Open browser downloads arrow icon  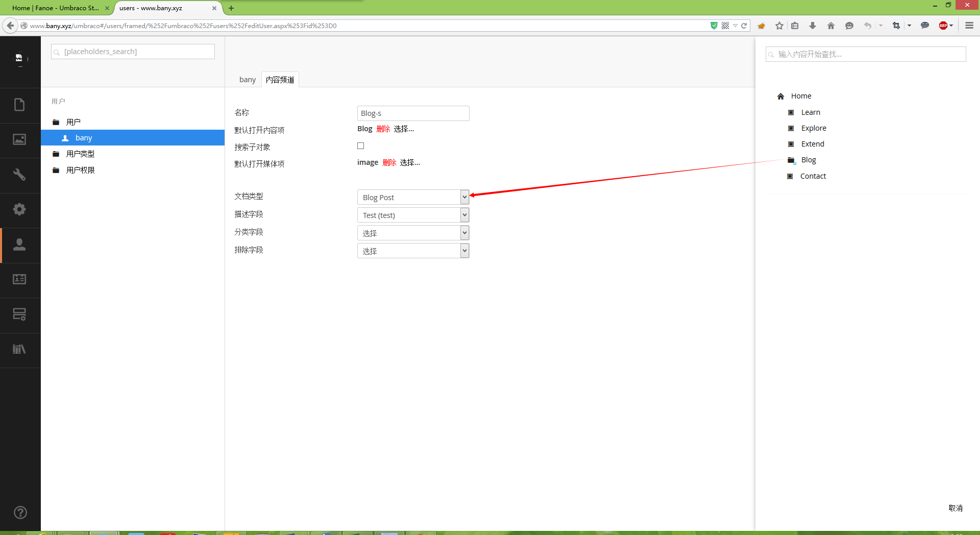click(813, 26)
